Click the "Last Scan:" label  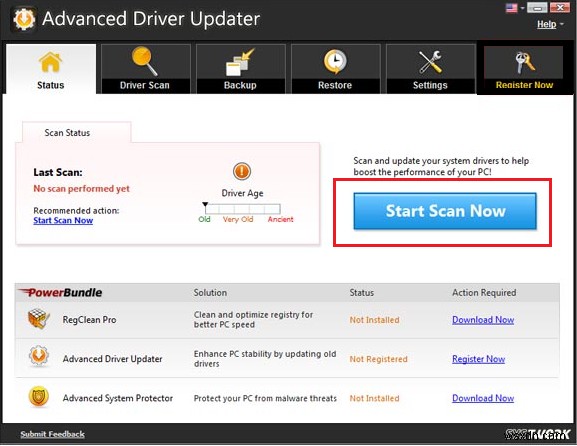coord(58,172)
